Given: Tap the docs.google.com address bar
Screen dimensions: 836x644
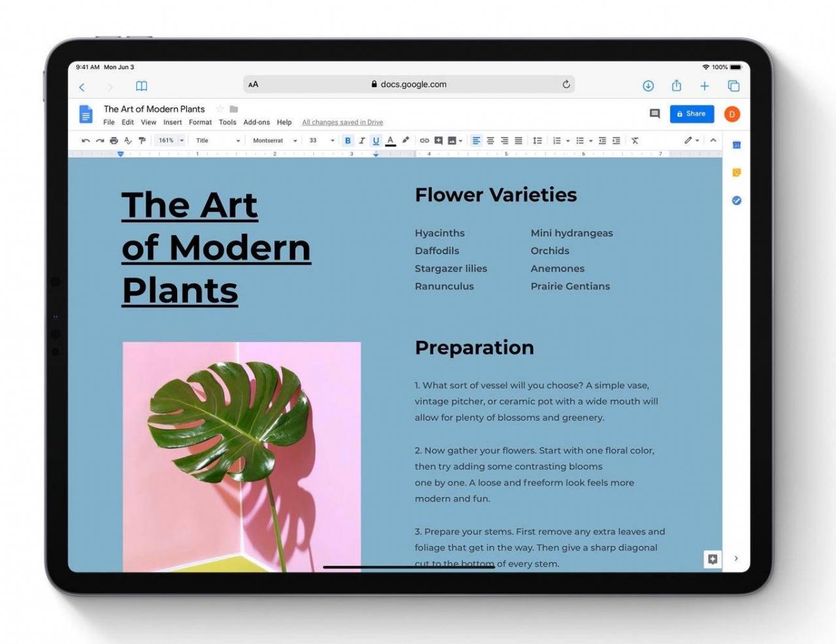Looking at the screenshot, I should pos(409,84).
